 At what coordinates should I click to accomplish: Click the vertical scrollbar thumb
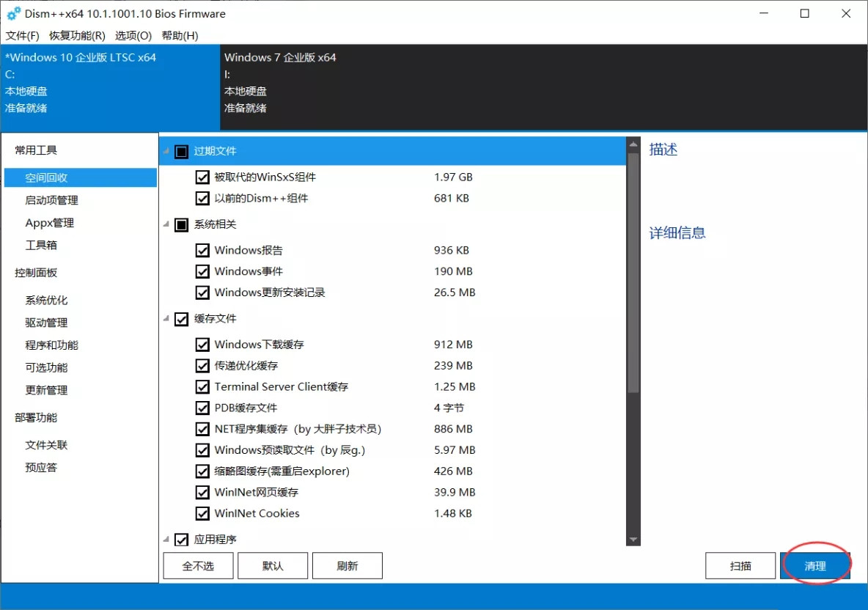click(x=633, y=273)
